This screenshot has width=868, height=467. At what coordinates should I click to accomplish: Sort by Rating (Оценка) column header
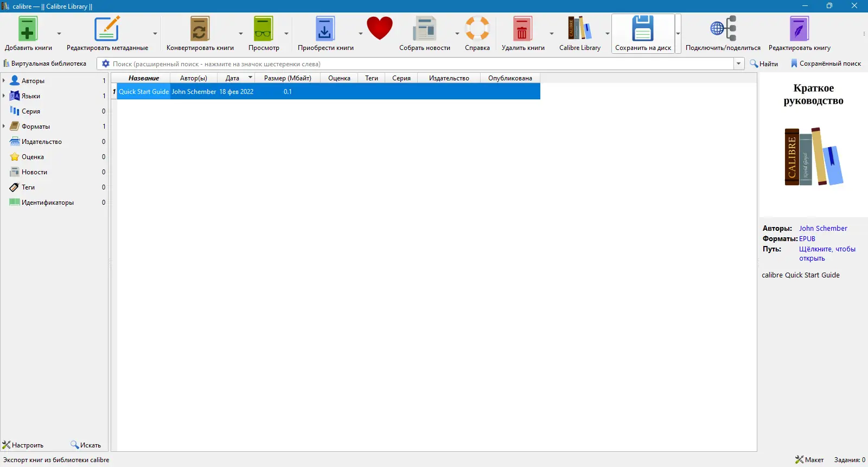339,78
